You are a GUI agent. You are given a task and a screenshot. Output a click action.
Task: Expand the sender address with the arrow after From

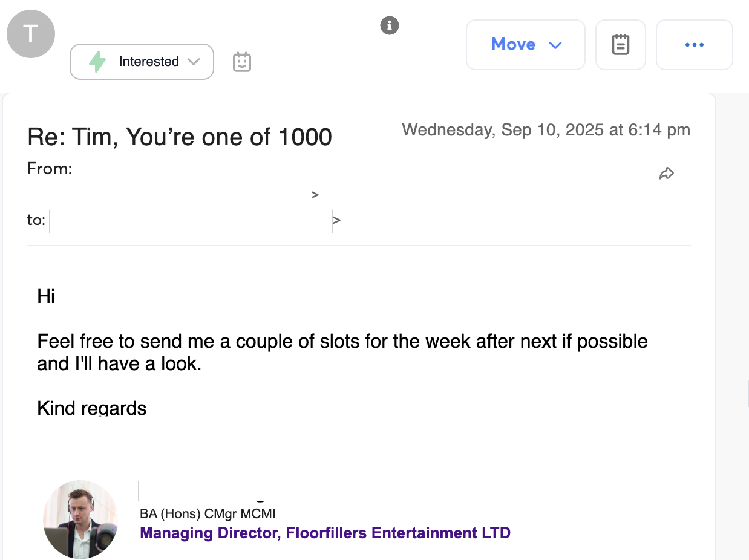point(315,194)
